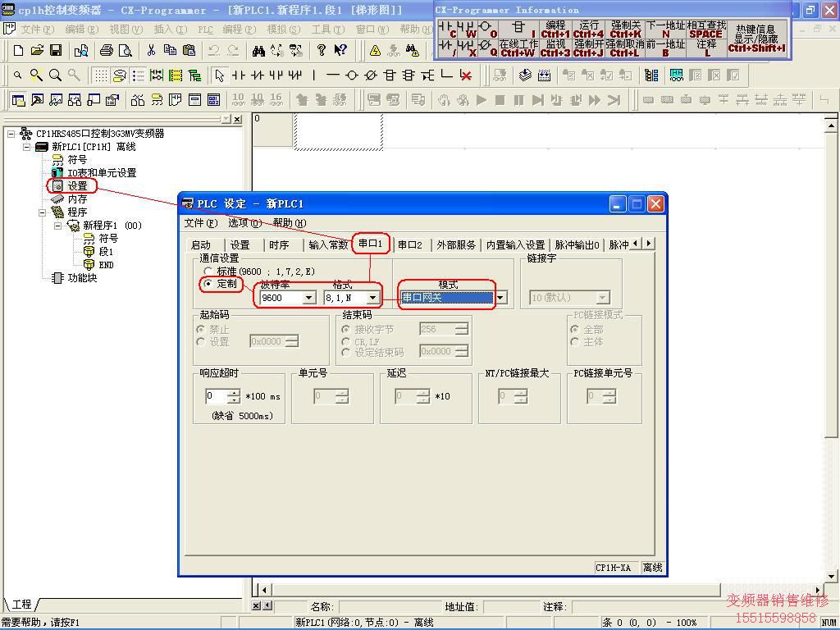Select 设置 in the project tree
The width and height of the screenshot is (840, 630).
point(77,186)
